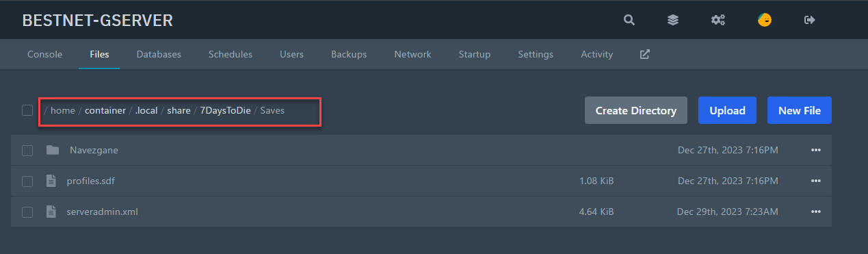
Task: Click the Upload button
Action: point(727,110)
